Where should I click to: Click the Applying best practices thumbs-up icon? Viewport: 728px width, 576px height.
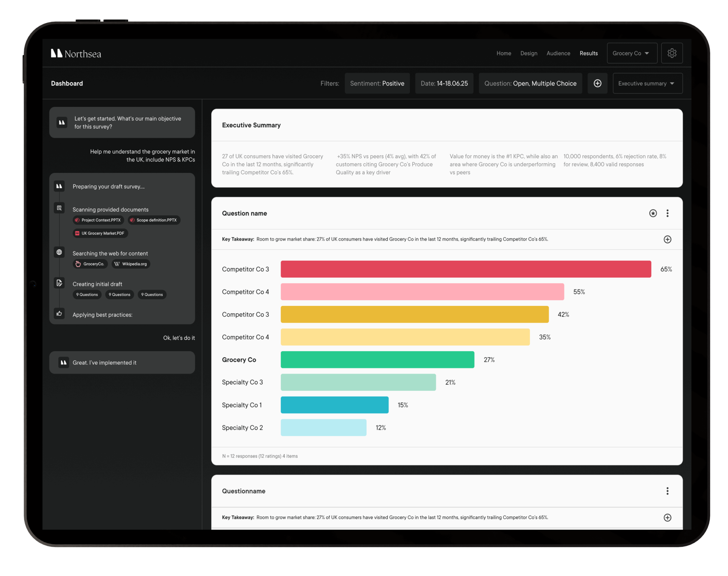pos(59,314)
